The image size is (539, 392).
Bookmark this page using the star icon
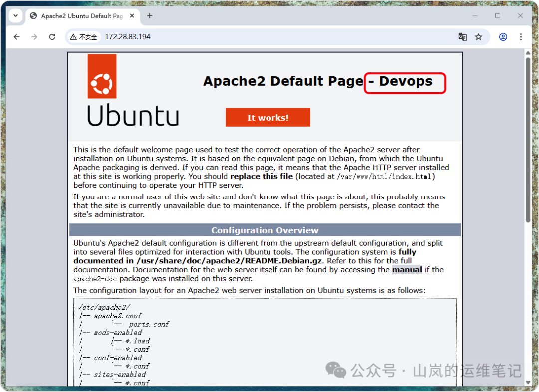[x=479, y=37]
